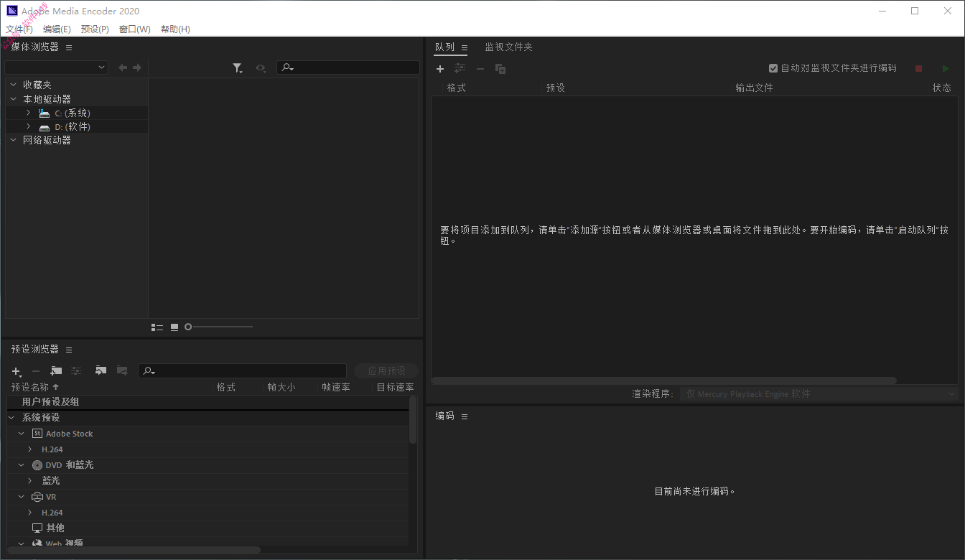Select the C: (系统) drive icon
This screenshot has width=965, height=560.
45,113
